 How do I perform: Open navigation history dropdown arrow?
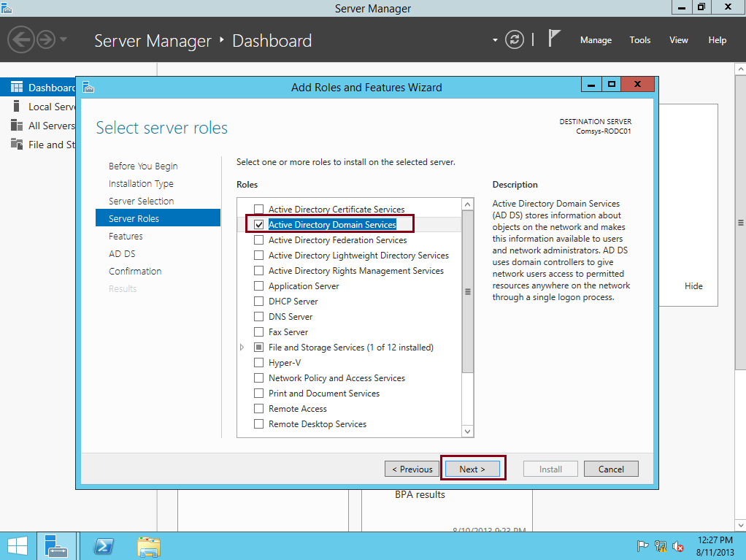64,39
